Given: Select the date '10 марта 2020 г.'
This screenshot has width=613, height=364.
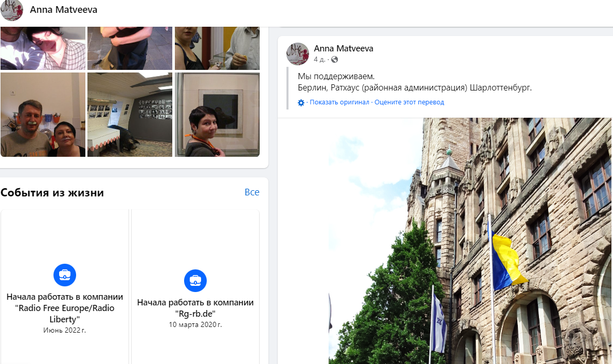Looking at the screenshot, I should (195, 324).
